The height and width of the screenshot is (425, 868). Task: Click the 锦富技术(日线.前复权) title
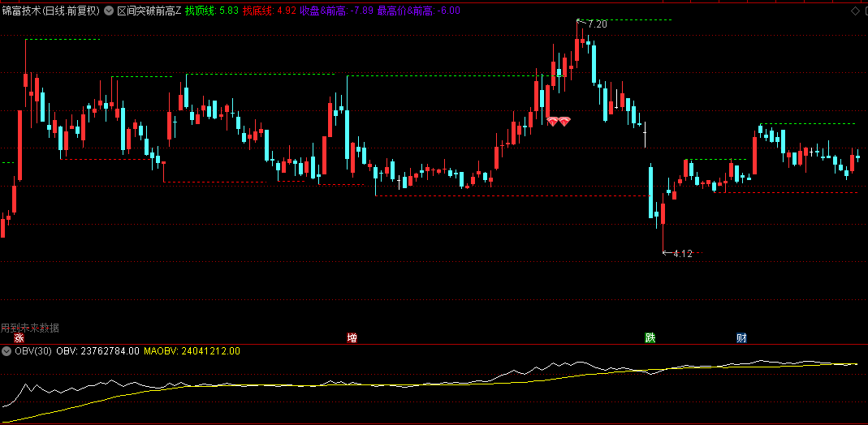point(51,11)
